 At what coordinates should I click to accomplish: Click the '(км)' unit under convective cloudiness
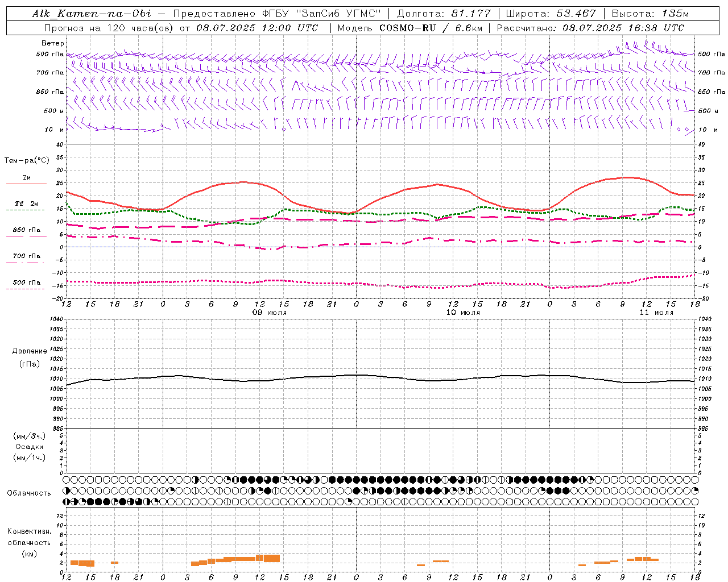tap(30, 554)
